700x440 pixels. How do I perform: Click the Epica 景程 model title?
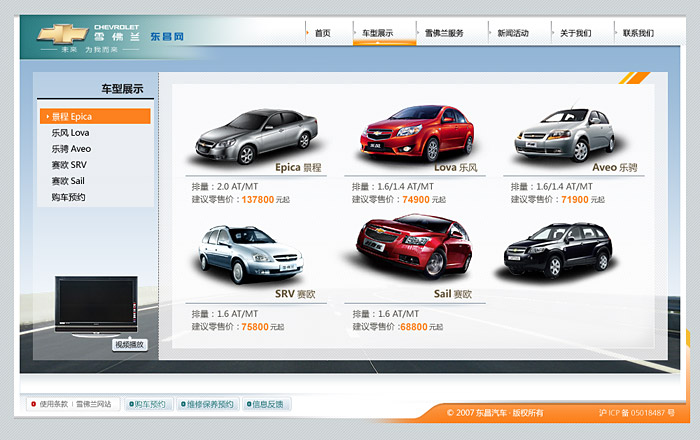point(298,167)
